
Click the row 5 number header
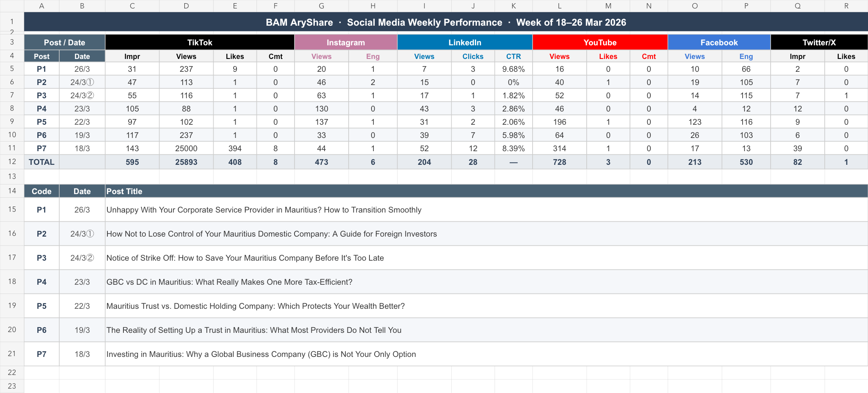click(12, 69)
